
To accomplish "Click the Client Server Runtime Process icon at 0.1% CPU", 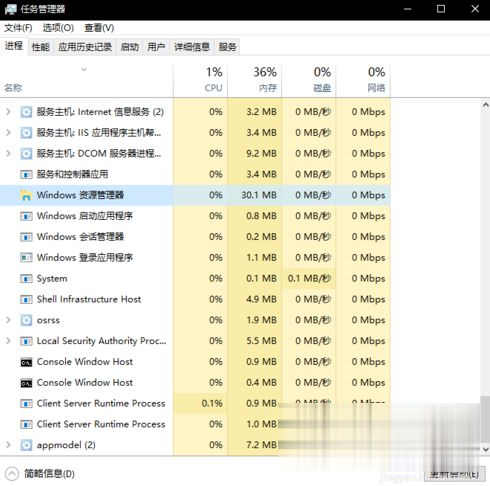I will pyautogui.click(x=26, y=404).
